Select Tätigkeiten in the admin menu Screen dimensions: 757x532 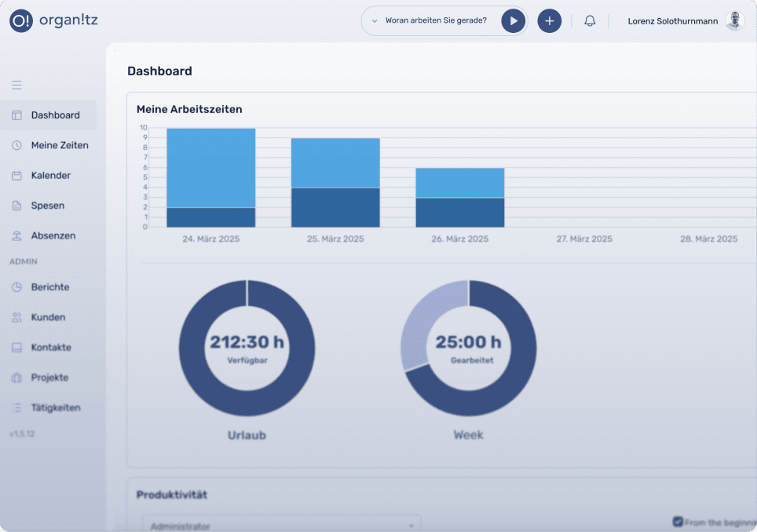tap(55, 408)
